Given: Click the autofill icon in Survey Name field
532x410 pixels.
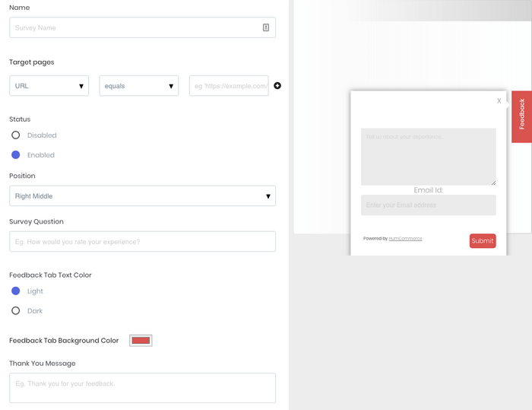Looking at the screenshot, I should click(266, 27).
